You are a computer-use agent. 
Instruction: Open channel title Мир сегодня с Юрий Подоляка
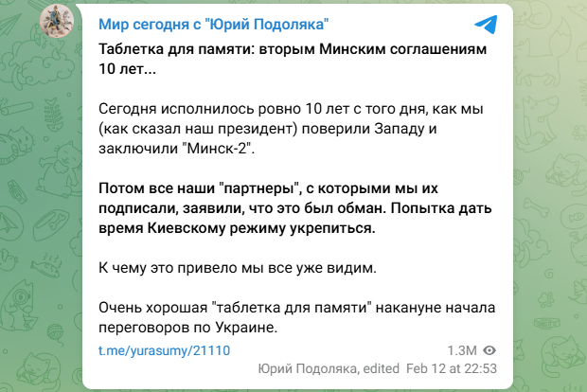tap(213, 25)
